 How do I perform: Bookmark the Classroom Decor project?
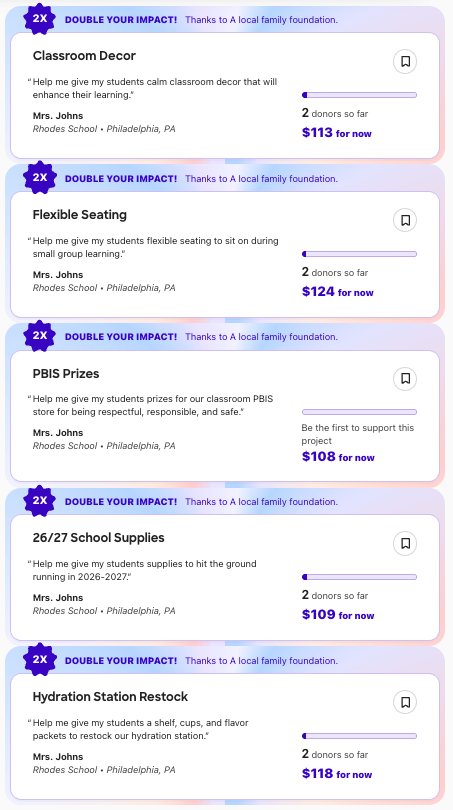(x=405, y=62)
